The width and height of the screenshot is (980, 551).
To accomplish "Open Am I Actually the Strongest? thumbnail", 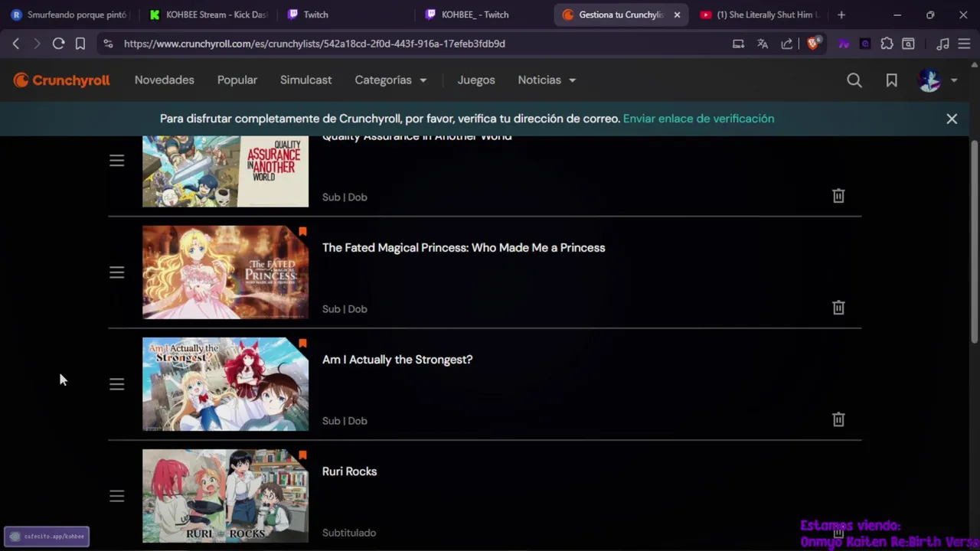I will [225, 384].
